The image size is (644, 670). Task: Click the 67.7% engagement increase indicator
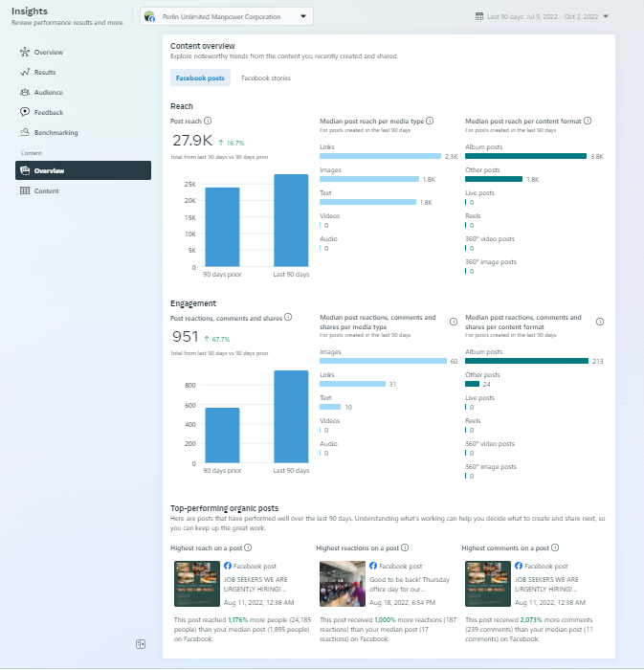tap(217, 339)
